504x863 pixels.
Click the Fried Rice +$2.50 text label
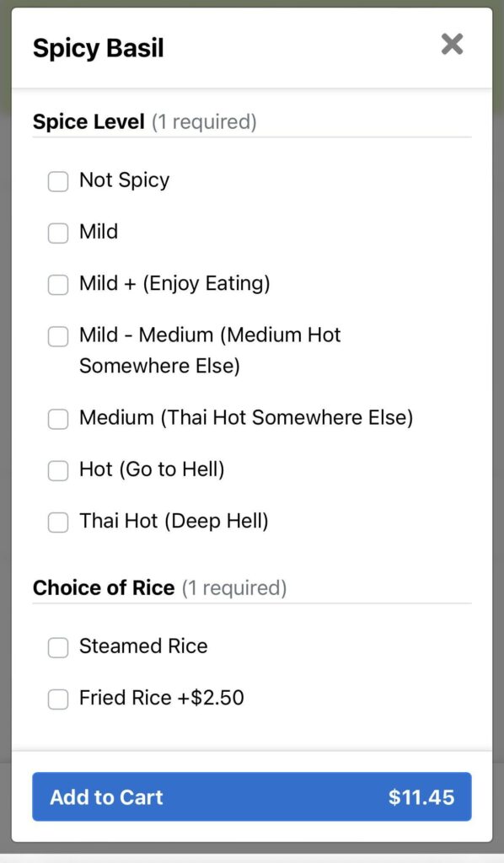coord(161,698)
